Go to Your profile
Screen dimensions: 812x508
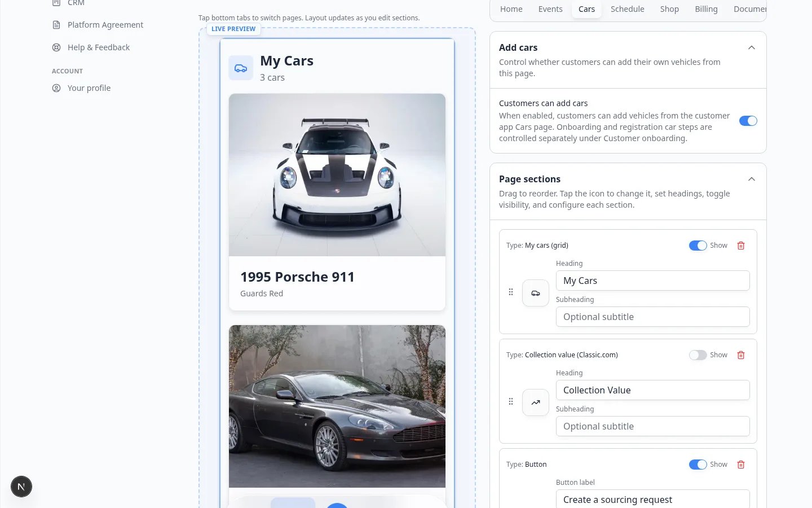(89, 88)
